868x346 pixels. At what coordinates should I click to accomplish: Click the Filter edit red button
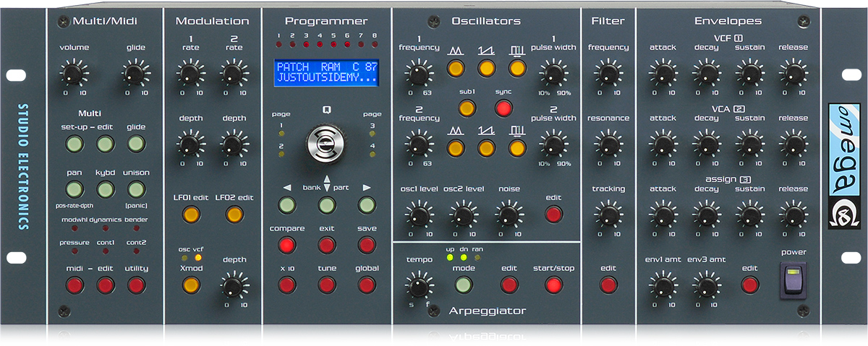click(608, 285)
